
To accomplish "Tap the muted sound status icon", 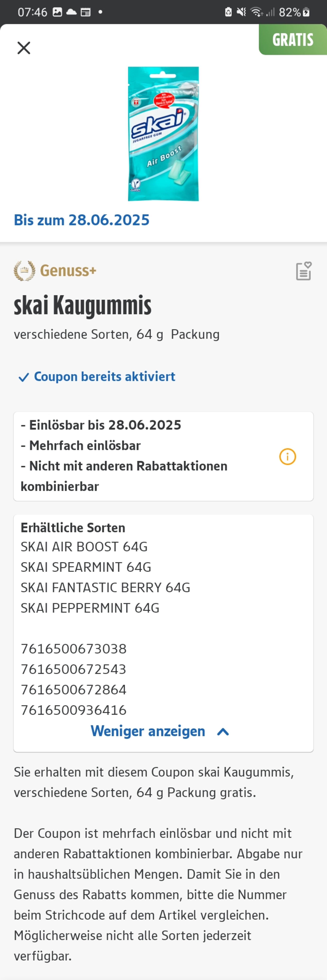I will click(241, 12).
